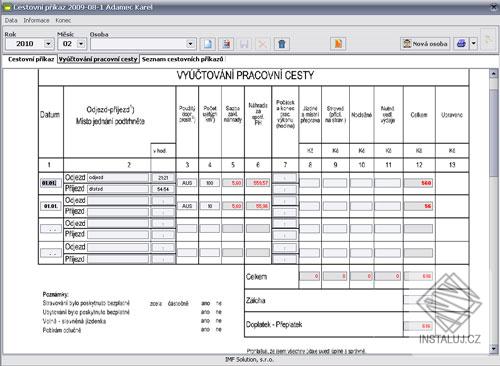Select 'částečně' for Stravování note

pyautogui.click(x=178, y=304)
